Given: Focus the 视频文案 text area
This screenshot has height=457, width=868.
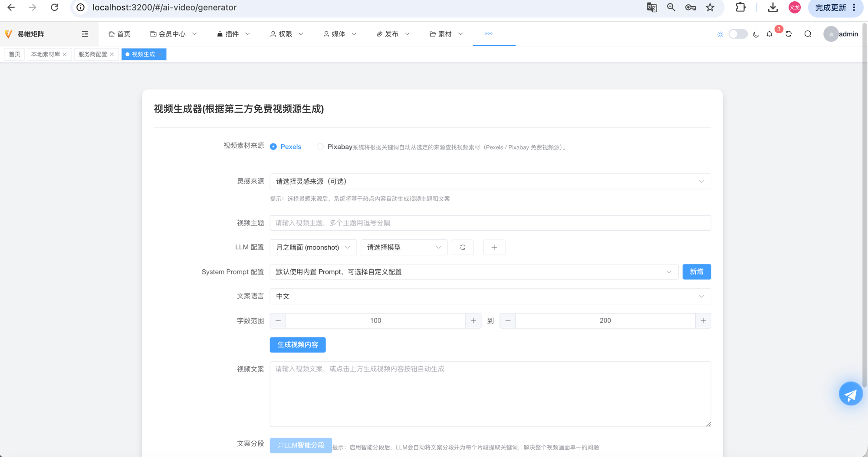Looking at the screenshot, I should tap(490, 394).
